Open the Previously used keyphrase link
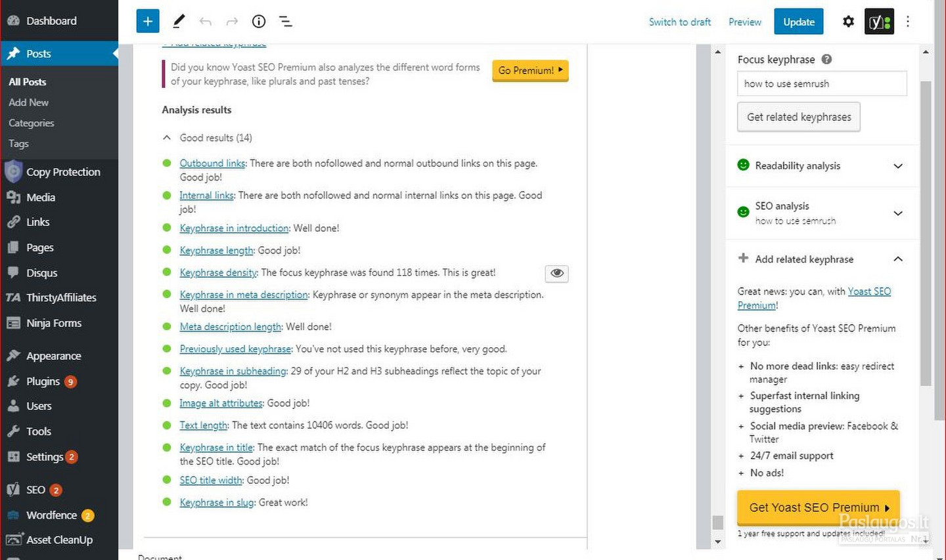 pyautogui.click(x=235, y=349)
